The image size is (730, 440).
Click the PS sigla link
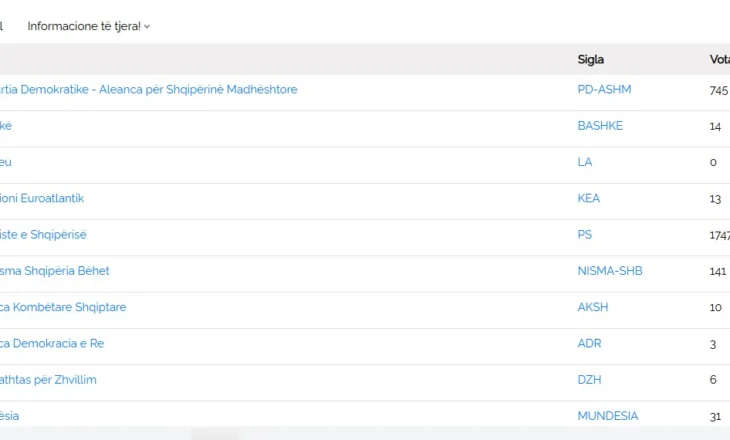click(x=585, y=235)
